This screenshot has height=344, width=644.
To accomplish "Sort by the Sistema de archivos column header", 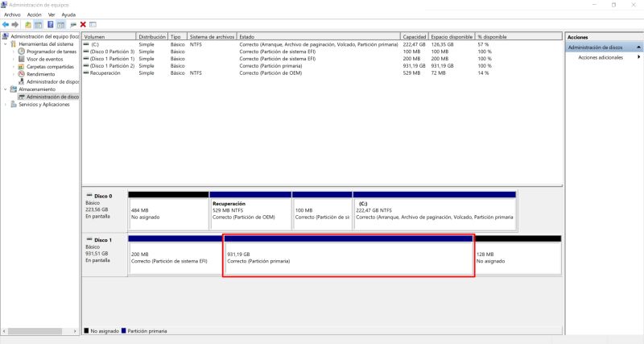I will pyautogui.click(x=212, y=36).
